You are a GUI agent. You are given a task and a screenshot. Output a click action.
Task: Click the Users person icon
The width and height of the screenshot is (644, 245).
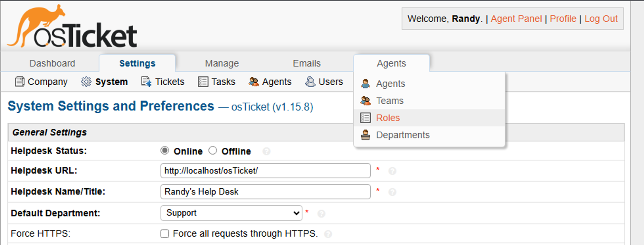click(x=310, y=82)
